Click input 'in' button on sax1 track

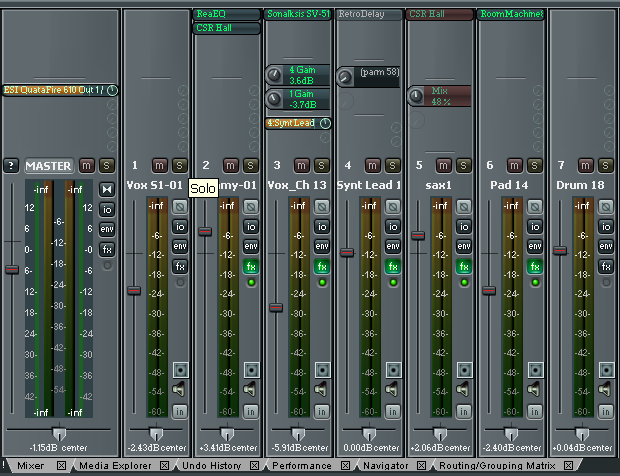[465, 410]
